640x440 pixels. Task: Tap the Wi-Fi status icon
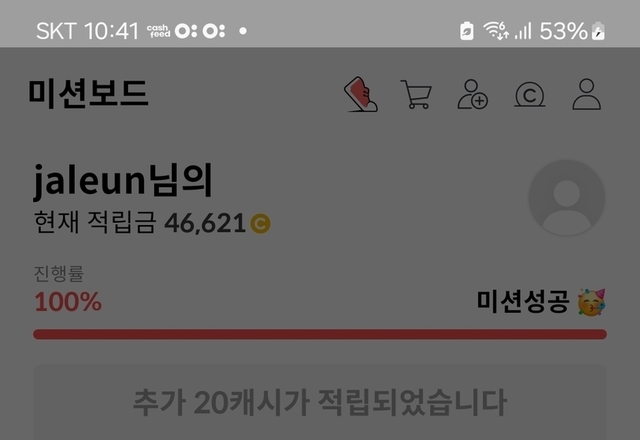(x=496, y=31)
